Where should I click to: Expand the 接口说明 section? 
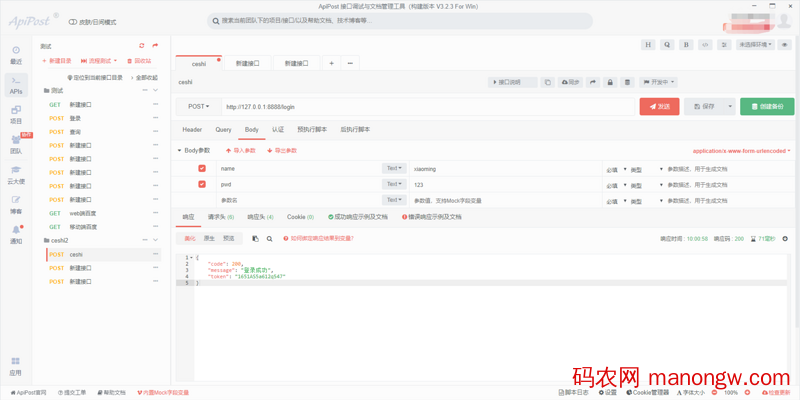[513, 82]
